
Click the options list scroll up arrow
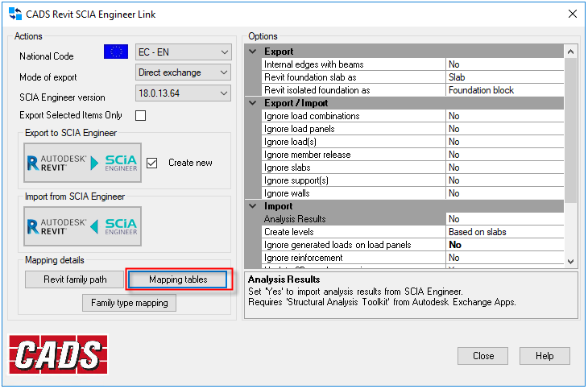point(570,52)
